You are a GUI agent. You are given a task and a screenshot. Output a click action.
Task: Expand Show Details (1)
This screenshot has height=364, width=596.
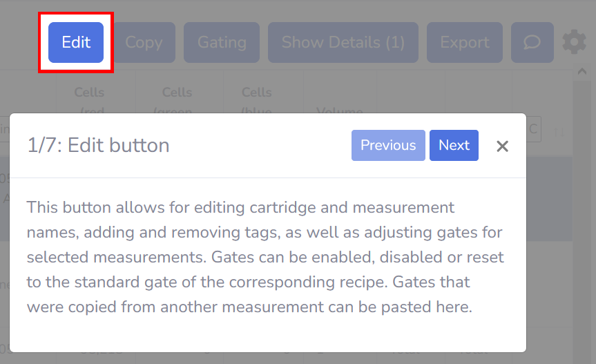[343, 42]
